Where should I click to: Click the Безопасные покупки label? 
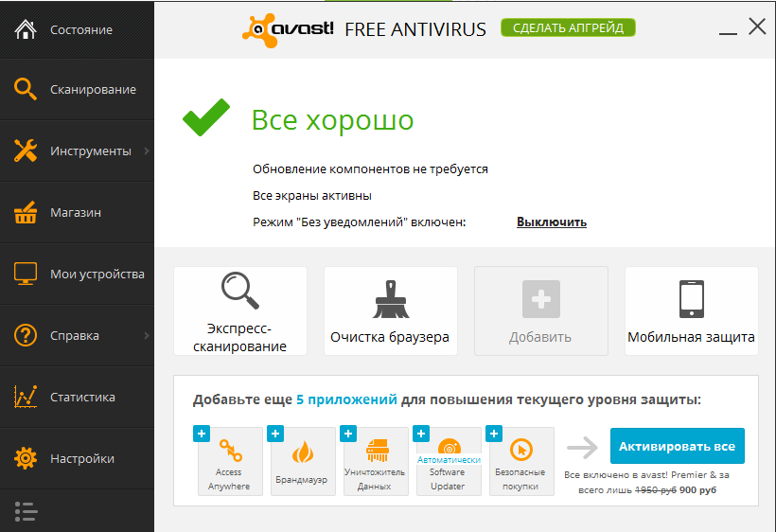(520, 479)
